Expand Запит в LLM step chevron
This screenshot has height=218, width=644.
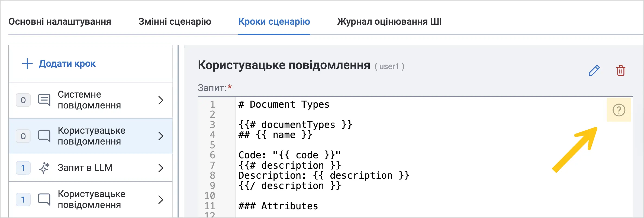(161, 168)
